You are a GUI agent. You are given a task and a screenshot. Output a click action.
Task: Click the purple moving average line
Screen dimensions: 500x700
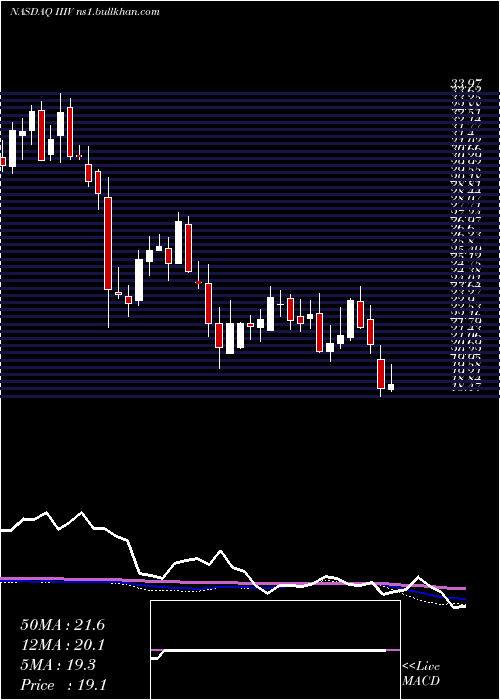tap(232, 583)
